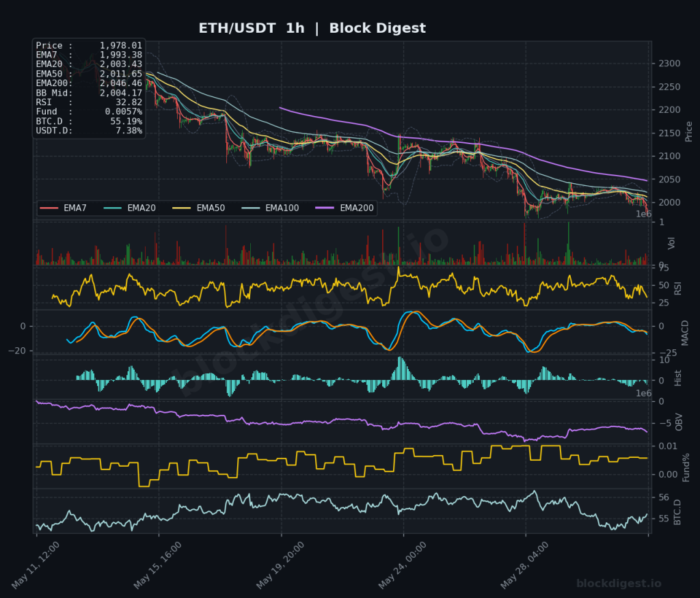Select the EMA200 2,046.46 stats row
Image resolution: width=700 pixels, height=598 pixels.
point(89,83)
